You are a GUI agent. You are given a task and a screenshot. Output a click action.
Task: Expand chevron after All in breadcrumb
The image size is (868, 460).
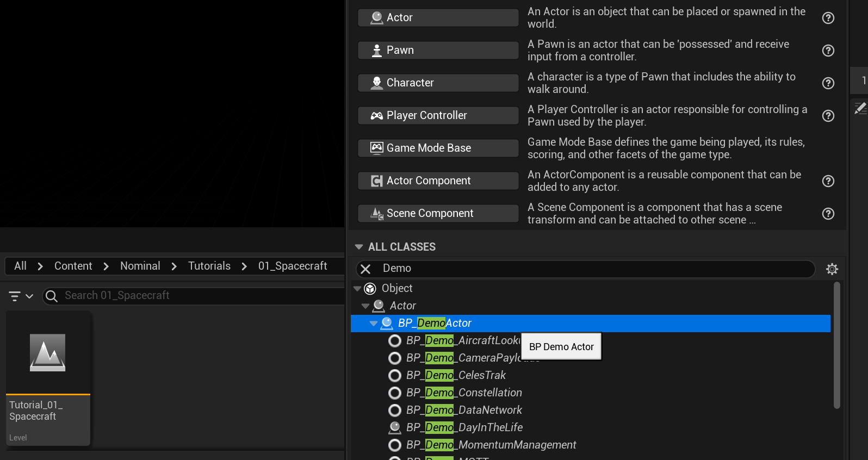coord(40,266)
